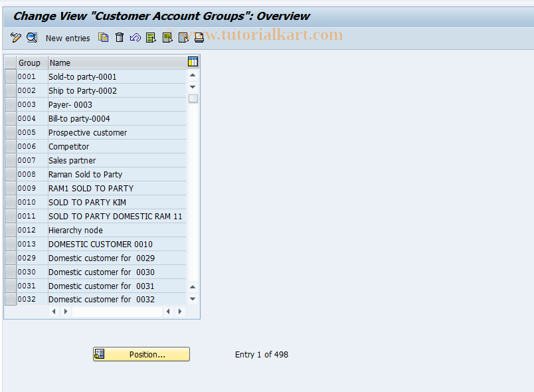Viewport: 534px width, 392px height.
Task: Click the name field 'Ship to Party-0002'
Action: click(117, 90)
